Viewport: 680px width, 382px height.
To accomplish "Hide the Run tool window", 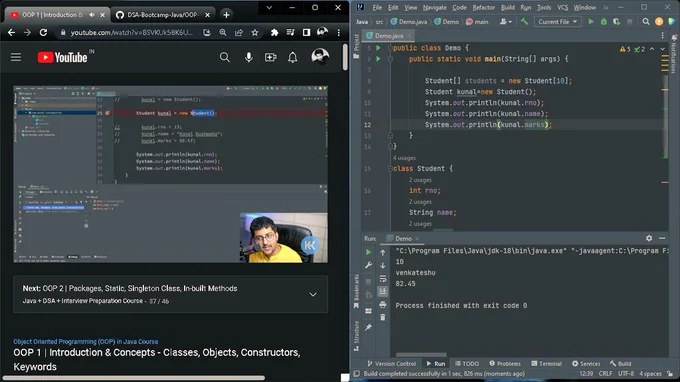I will [x=662, y=238].
